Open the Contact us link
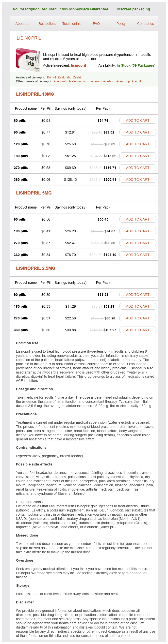168x644 pixels. click(x=146, y=24)
